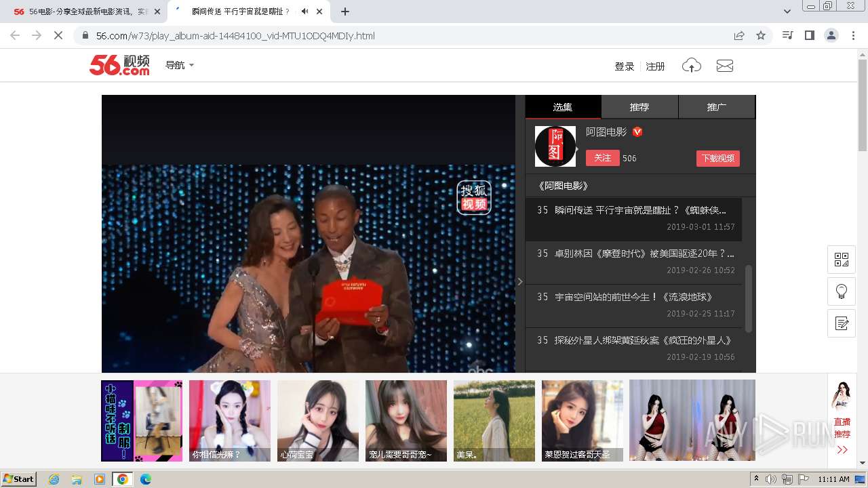The image size is (868, 488).
Task: Close the 瞬间传送 browser tab
Action: (319, 12)
